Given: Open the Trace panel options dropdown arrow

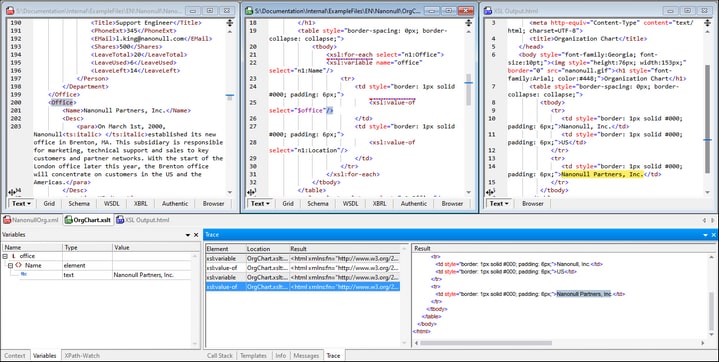Looking at the screenshot, I should tap(705, 235).
